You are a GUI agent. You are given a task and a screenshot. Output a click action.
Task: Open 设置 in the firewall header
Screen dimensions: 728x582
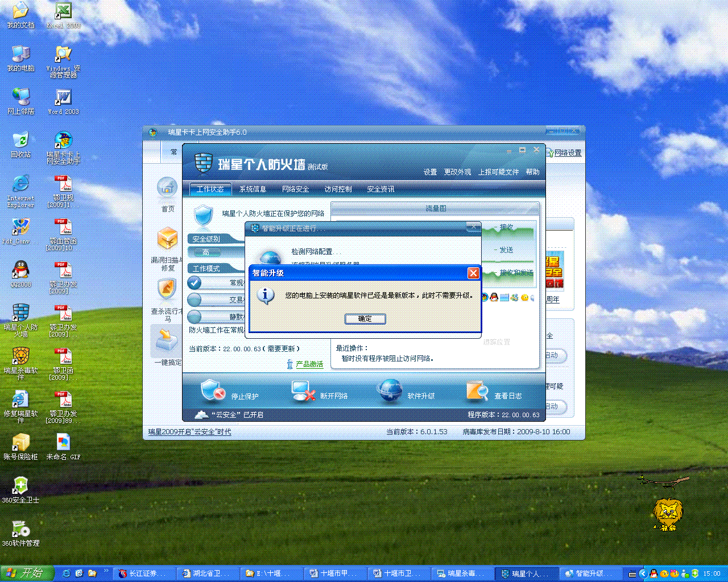430,172
